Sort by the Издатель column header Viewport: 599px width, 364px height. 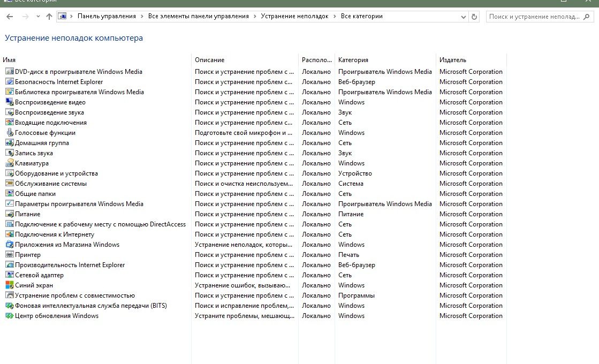coord(453,60)
